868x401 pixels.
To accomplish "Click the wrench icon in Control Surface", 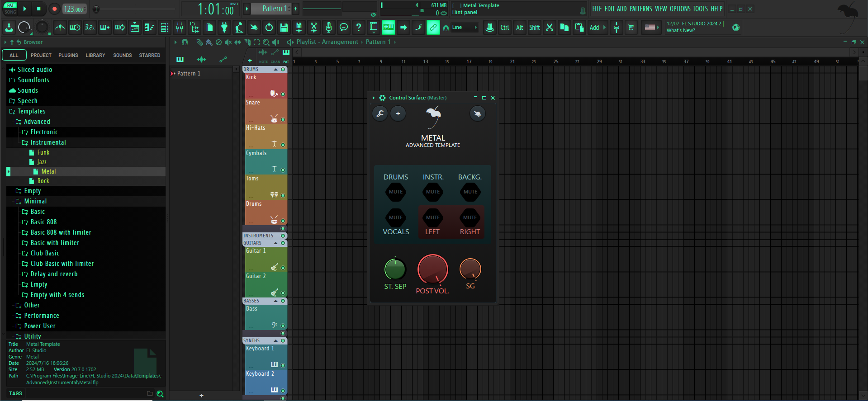I will [380, 113].
